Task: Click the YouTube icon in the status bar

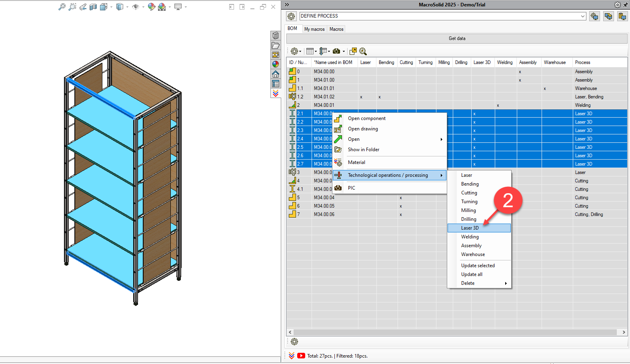Action: [301, 356]
